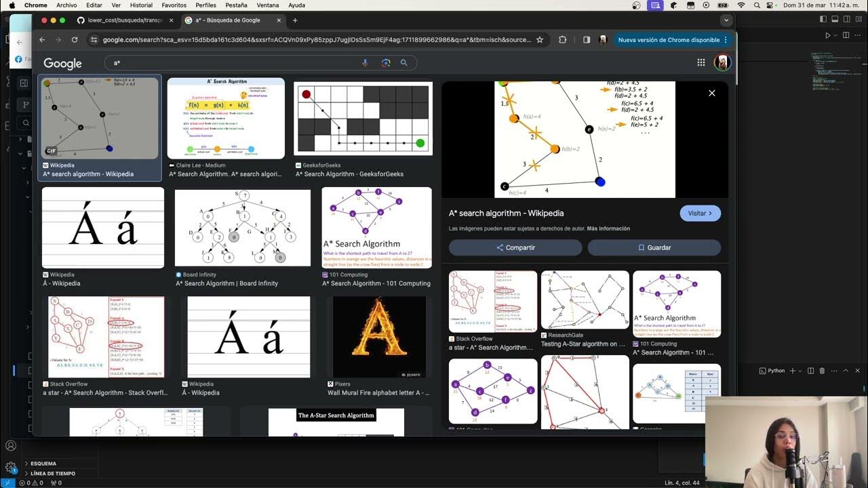Close the lower_cost GitHub tab
The width and height of the screenshot is (868, 488).
171,20
